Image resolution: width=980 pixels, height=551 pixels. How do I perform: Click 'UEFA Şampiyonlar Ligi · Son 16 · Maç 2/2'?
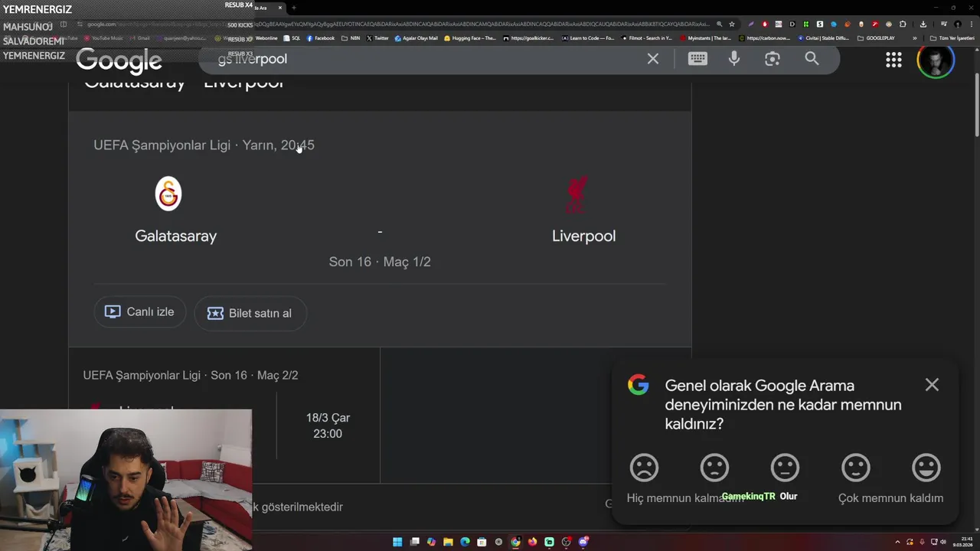point(191,375)
